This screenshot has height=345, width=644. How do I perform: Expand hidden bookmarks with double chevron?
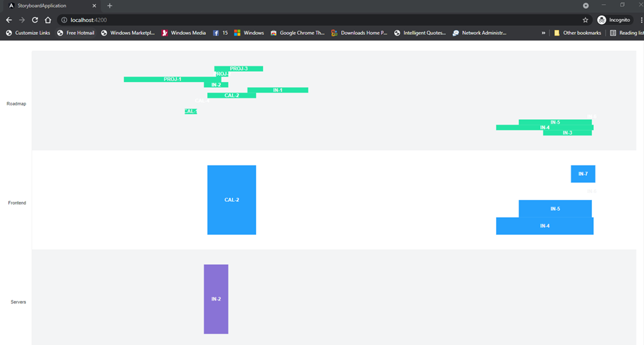point(543,33)
